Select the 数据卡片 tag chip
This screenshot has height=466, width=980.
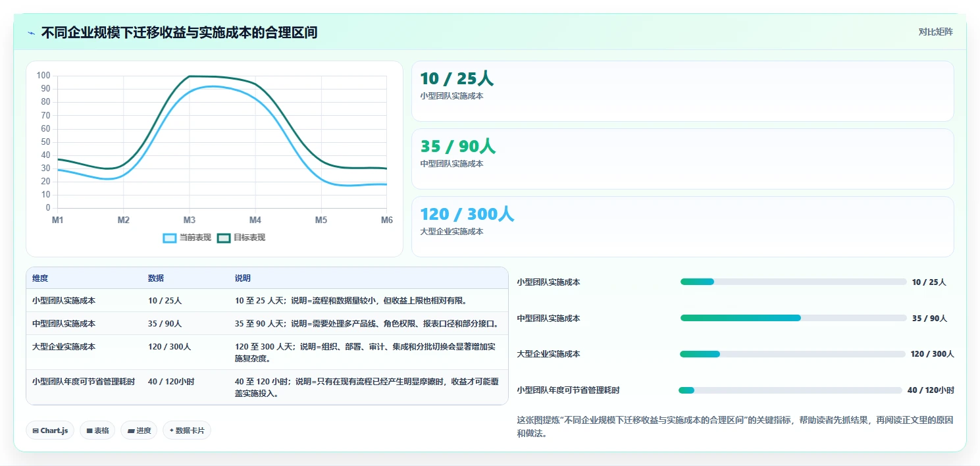coord(187,430)
